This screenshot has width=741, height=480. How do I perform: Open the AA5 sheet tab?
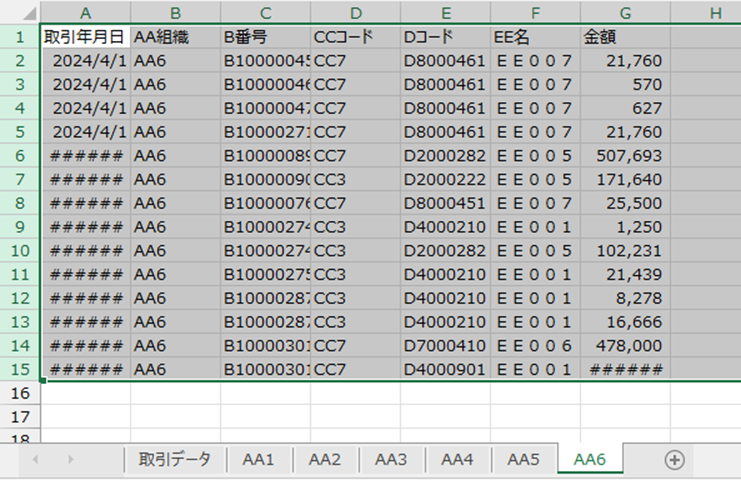point(523,459)
